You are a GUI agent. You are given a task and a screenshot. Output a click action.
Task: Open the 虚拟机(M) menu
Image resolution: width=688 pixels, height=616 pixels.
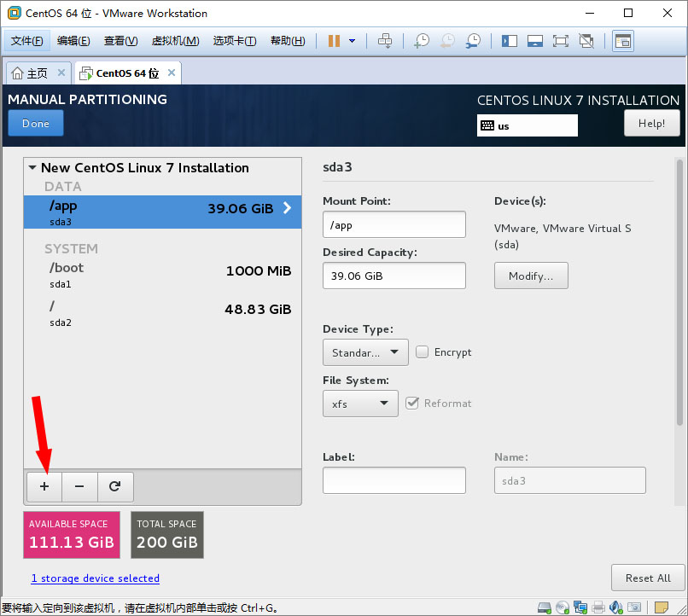click(175, 41)
